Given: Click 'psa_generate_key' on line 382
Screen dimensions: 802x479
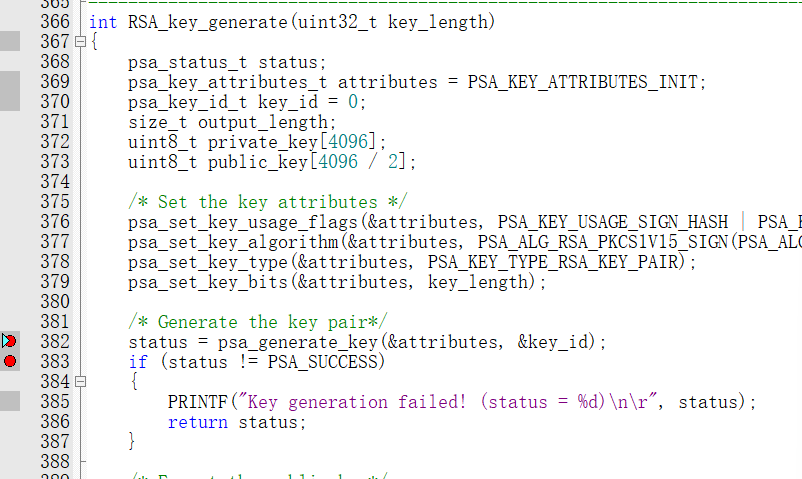Looking at the screenshot, I should 298,341.
